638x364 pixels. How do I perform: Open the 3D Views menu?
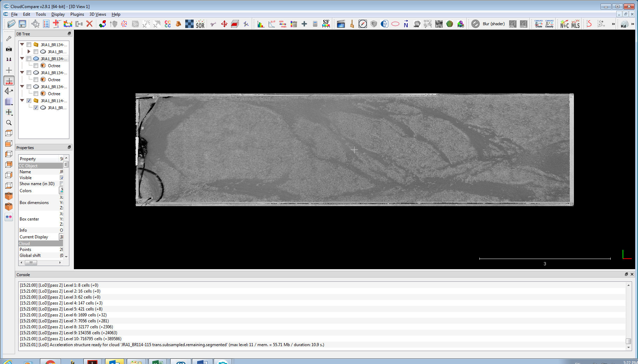tap(97, 14)
